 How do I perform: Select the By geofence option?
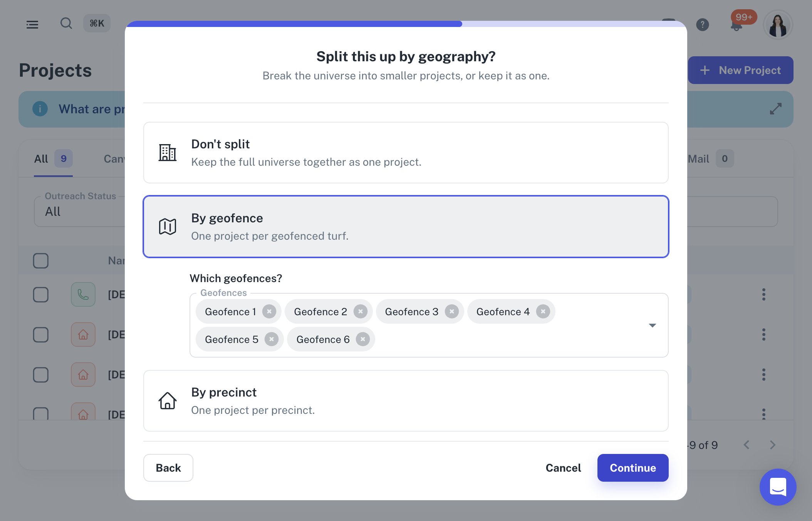(406, 227)
